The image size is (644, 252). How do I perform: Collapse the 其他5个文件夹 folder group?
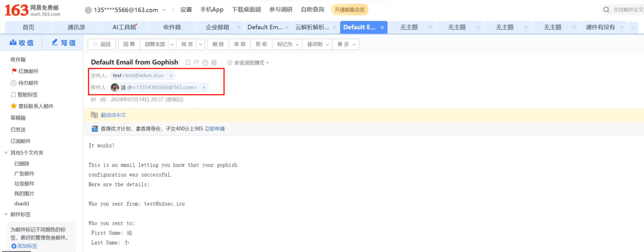[6, 152]
